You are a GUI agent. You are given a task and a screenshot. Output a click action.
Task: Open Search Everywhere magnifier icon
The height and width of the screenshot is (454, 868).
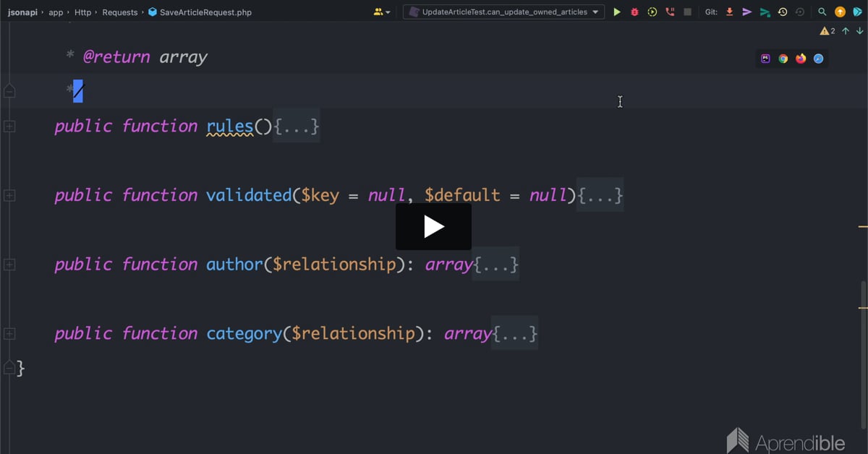pos(822,12)
